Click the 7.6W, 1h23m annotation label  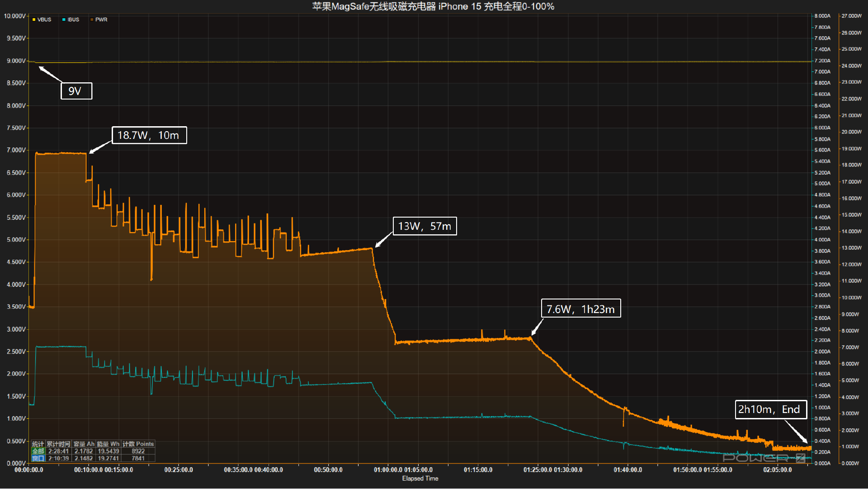tap(580, 309)
